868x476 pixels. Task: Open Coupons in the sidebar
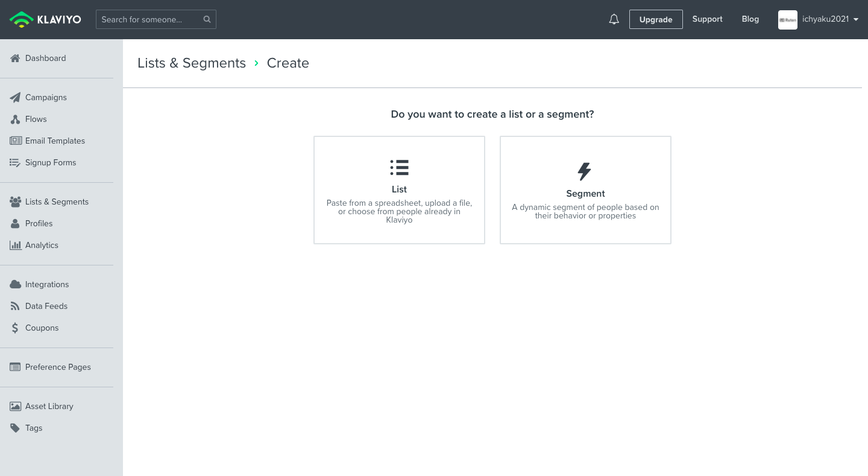pyautogui.click(x=42, y=328)
